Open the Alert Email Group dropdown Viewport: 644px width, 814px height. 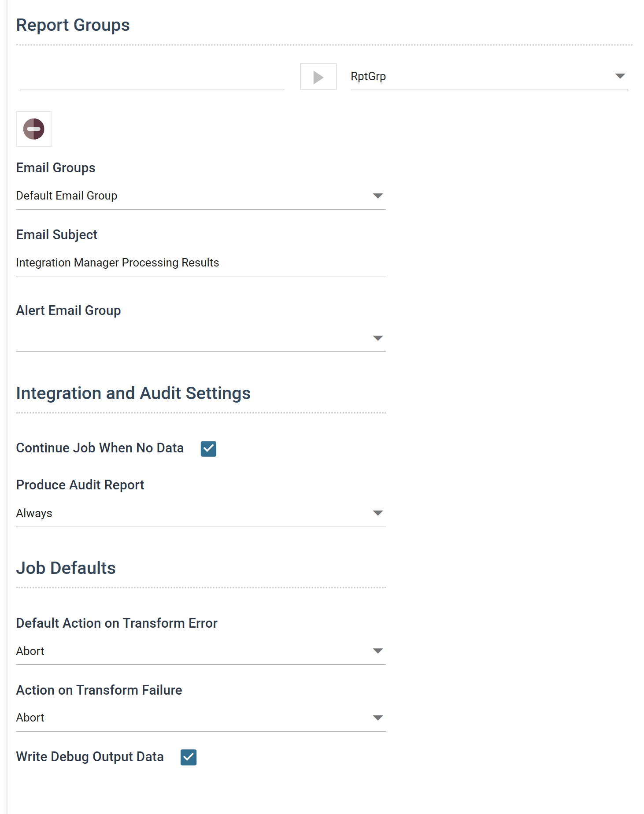201,338
